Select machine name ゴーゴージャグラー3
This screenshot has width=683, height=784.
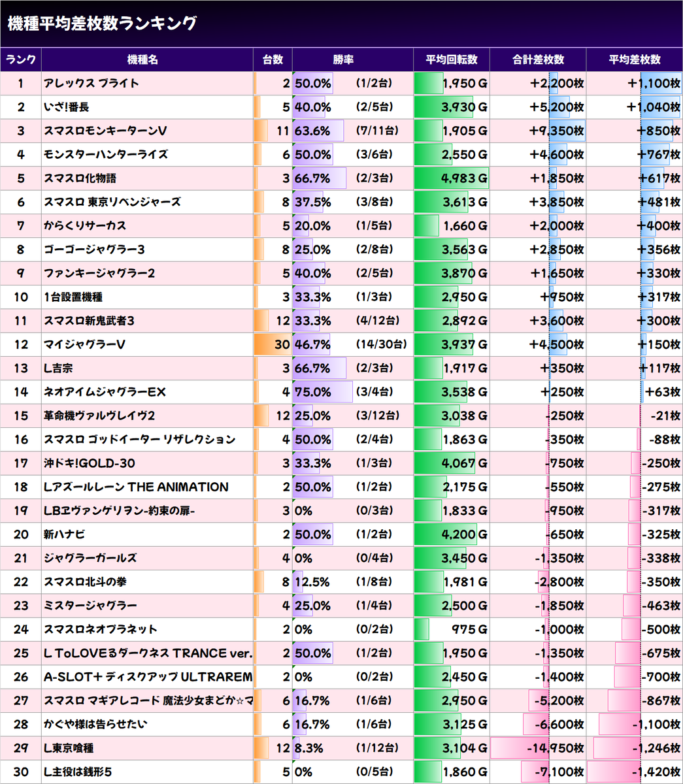95,250
